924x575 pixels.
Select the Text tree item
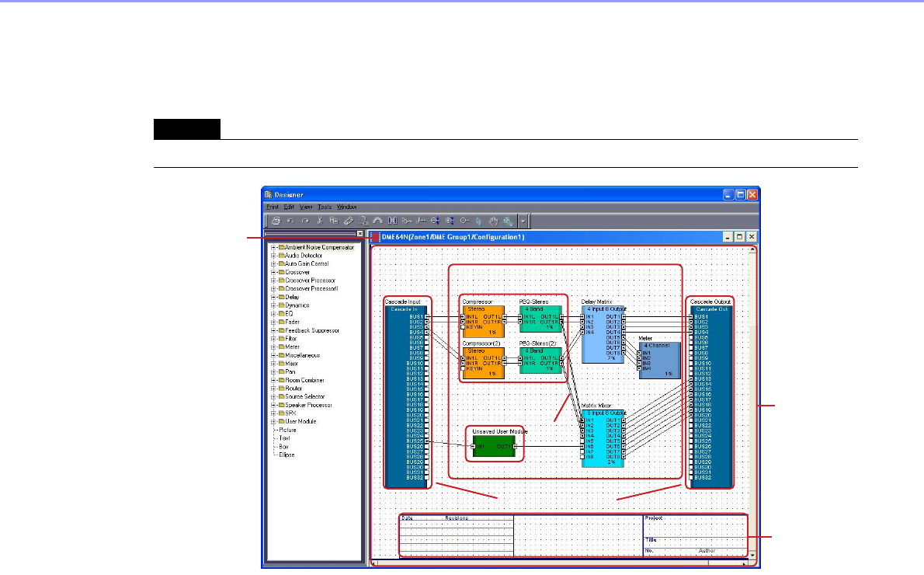point(285,439)
